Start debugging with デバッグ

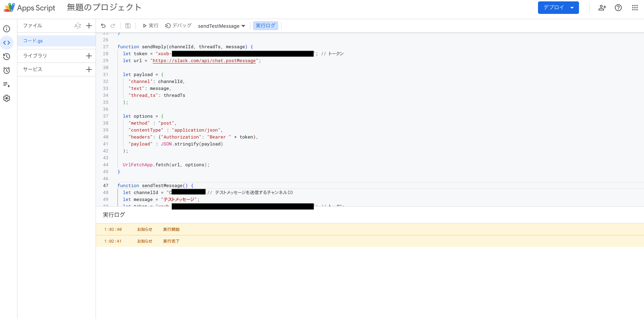click(x=178, y=25)
